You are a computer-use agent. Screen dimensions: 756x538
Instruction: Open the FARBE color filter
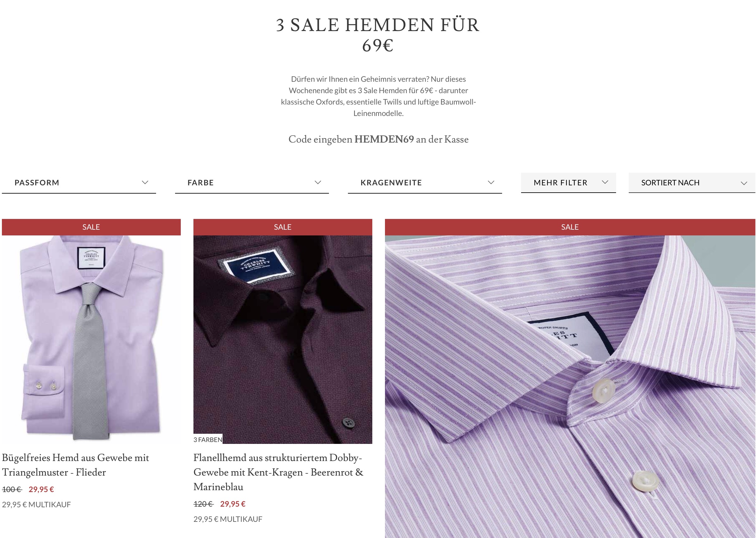(x=252, y=183)
